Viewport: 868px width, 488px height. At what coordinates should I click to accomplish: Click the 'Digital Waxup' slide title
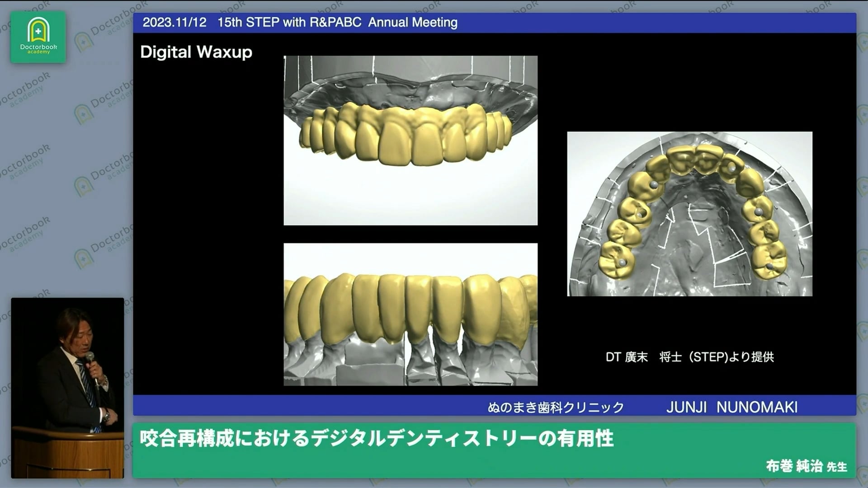click(x=196, y=52)
